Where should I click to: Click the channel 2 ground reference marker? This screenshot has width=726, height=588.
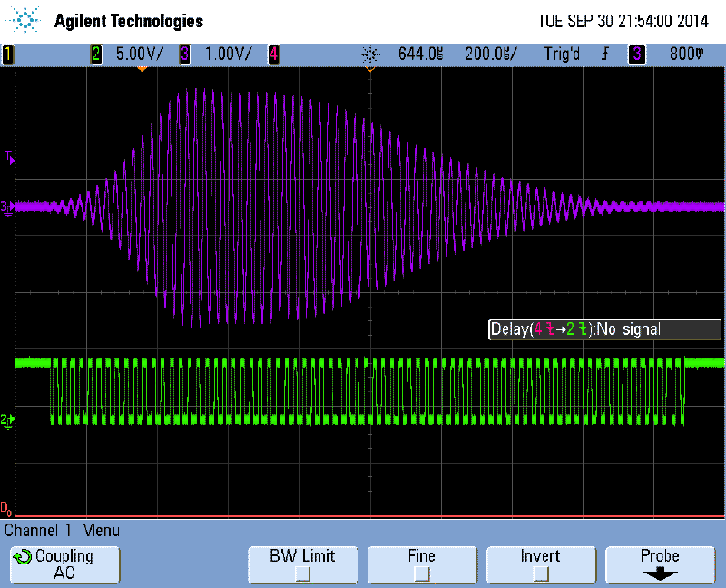coord(5,419)
